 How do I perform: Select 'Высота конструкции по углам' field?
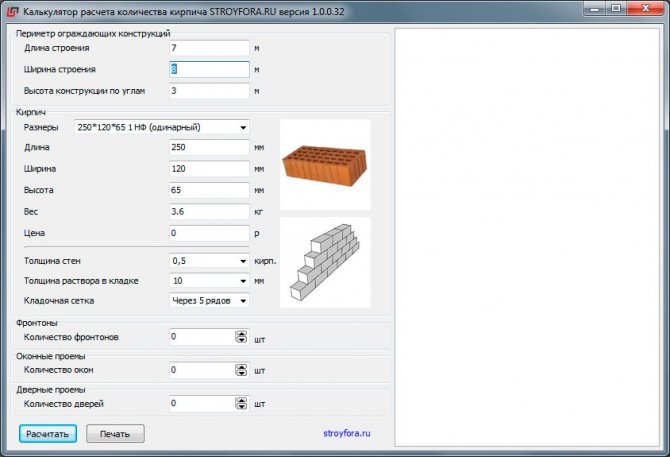coord(208,91)
